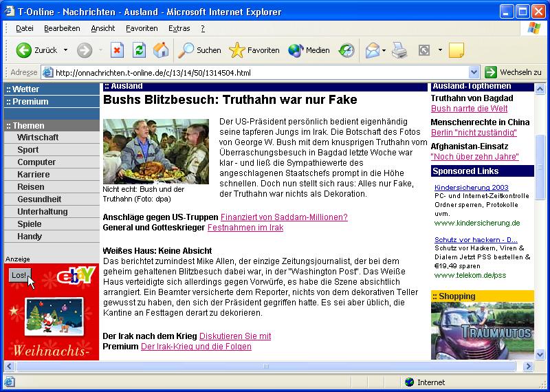Viewport: 550px width, 392px height.
Task: Open sponsored link Schutz vor hackern
Action: click(x=476, y=240)
